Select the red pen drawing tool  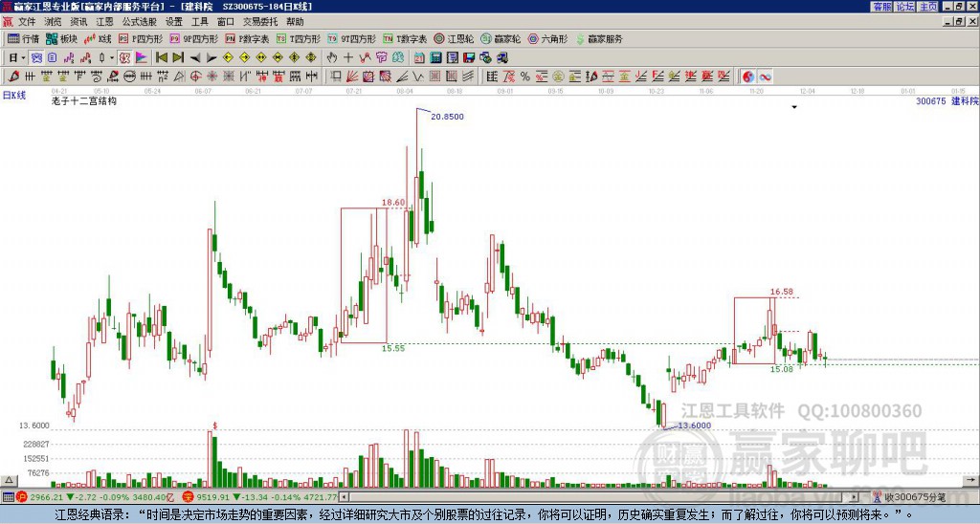(x=13, y=76)
